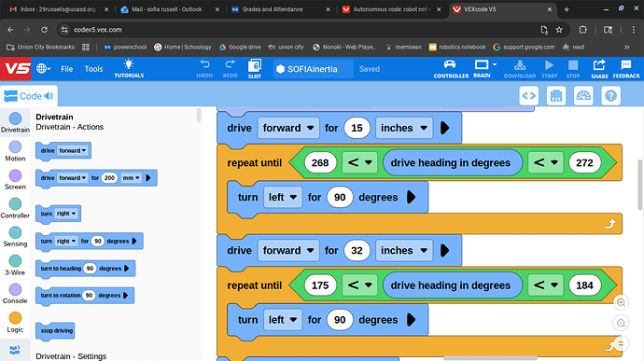Open direction dropdown on palette turn block
Screen dimensions: 644x361
click(66, 214)
